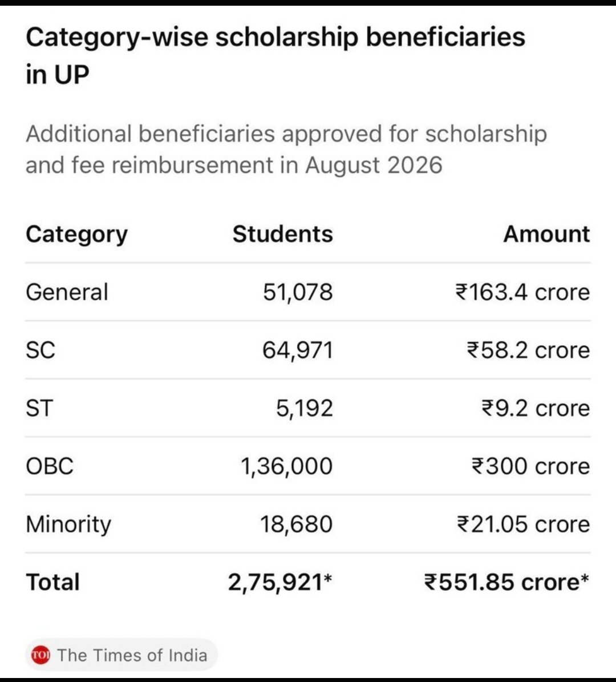Click the ₹300 crore OBC amount
The height and width of the screenshot is (682, 616).
[x=531, y=466]
